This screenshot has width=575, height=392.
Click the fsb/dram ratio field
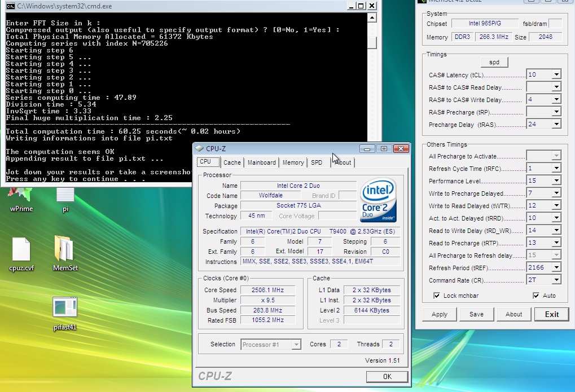(555, 24)
